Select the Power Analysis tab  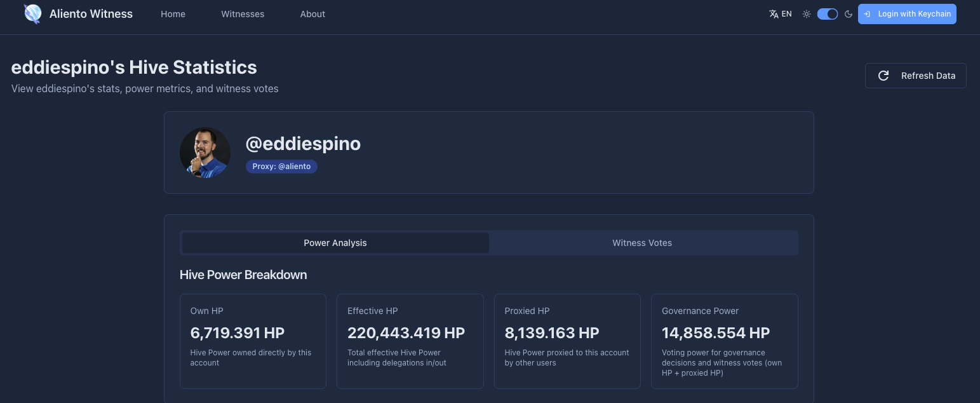[335, 243]
